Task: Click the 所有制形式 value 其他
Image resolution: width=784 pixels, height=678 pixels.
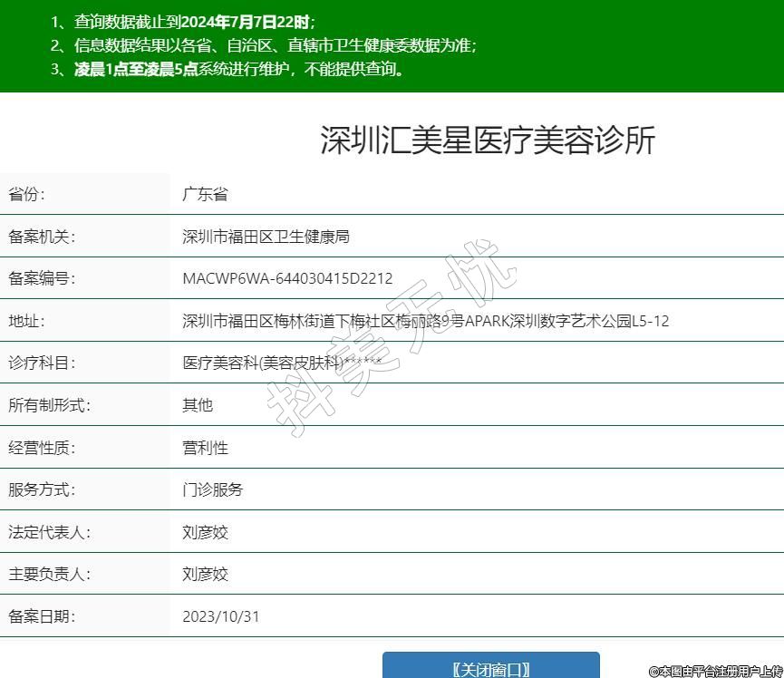Action: coord(198,405)
